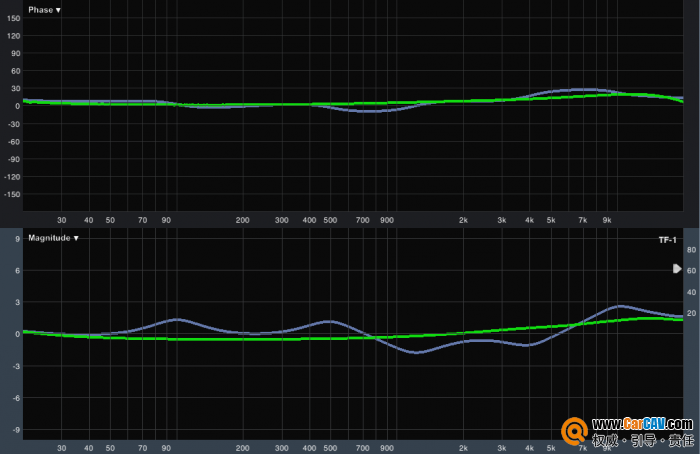Click the white level marker on right scale
Viewport: 700px width, 454px height.
[x=677, y=269]
